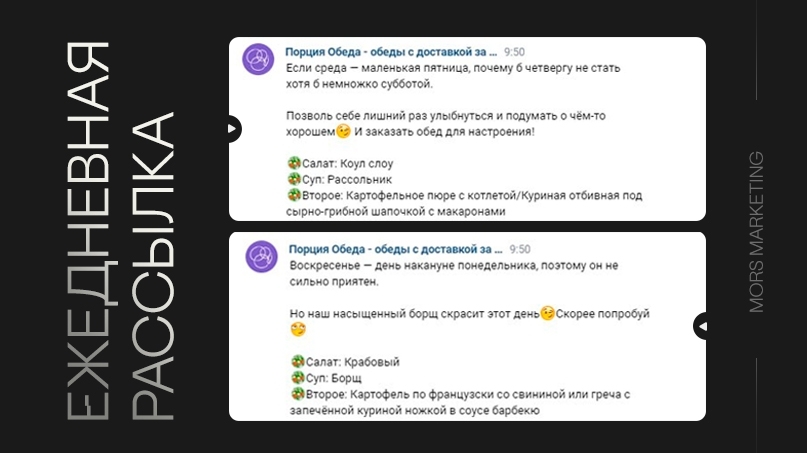
Task: Open the sender name link in the first message
Action: (x=391, y=52)
